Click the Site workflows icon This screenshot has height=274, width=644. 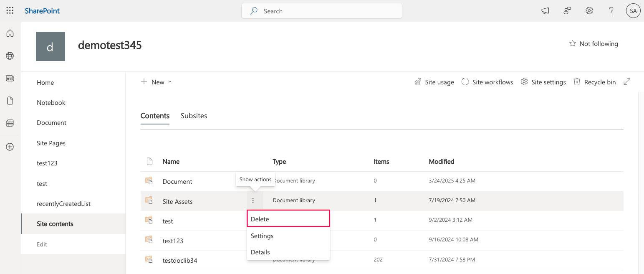click(x=465, y=81)
